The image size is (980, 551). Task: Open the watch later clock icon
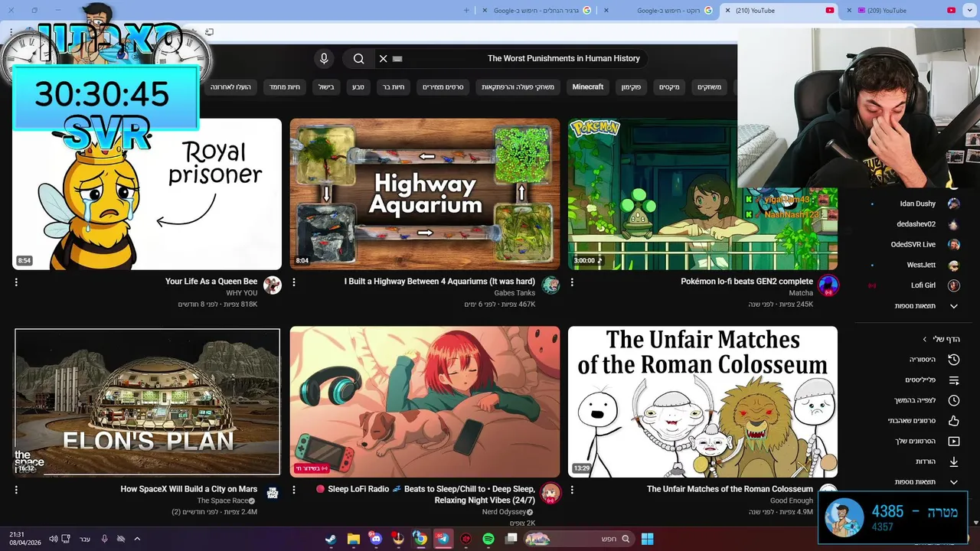coord(954,400)
